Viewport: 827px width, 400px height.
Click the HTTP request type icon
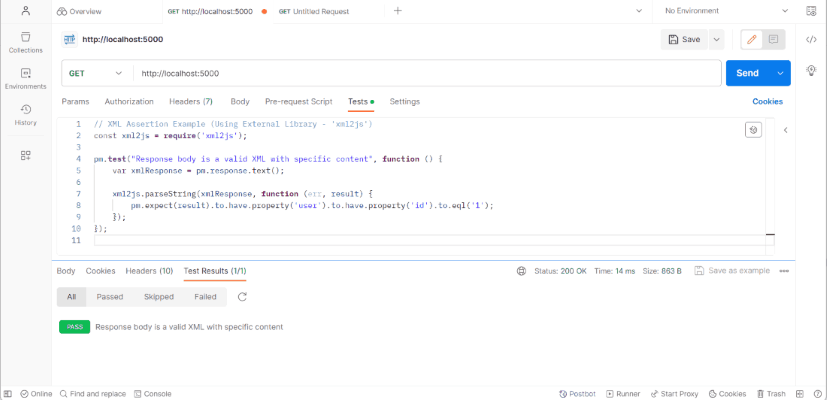(x=69, y=39)
